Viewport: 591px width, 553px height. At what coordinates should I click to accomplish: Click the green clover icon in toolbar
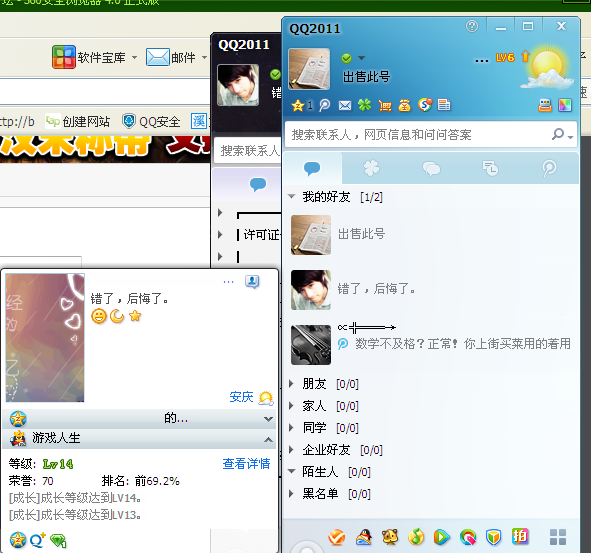(x=364, y=105)
